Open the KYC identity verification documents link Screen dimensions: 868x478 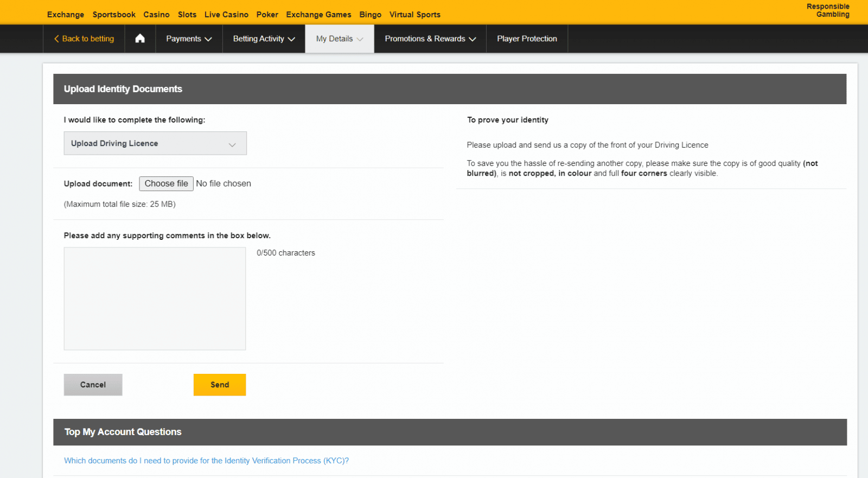[x=206, y=461]
